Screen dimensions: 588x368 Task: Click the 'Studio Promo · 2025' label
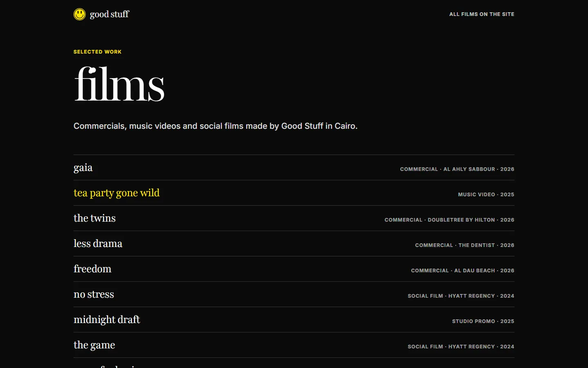pyautogui.click(x=483, y=321)
